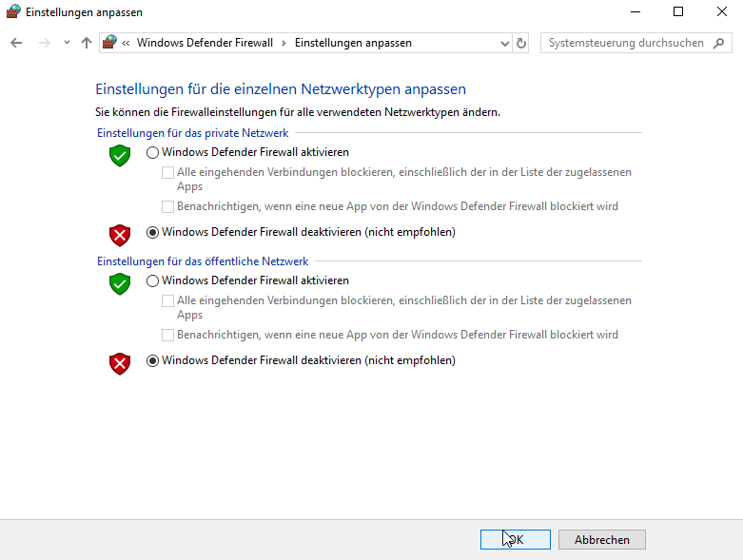Maximize the Einstellungen anpassen window
Viewport: 743px width, 560px height.
point(678,11)
